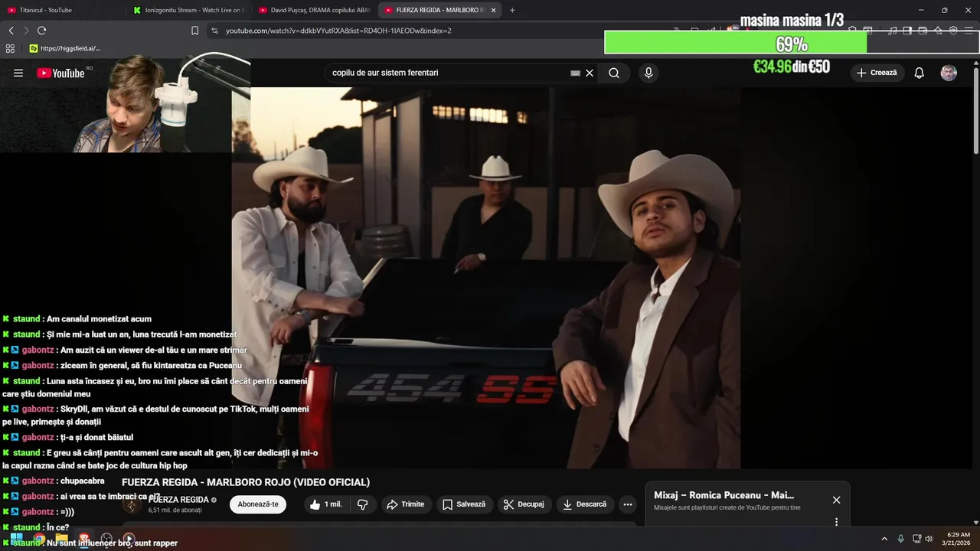Close the Mixaj playlist panel
980x551 pixels.
[x=836, y=500]
